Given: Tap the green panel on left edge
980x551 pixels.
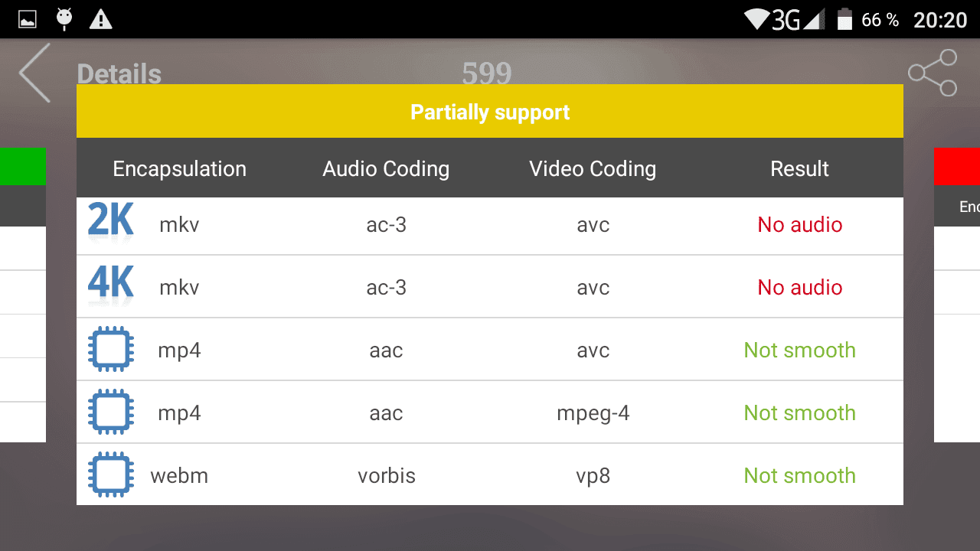Looking at the screenshot, I should click(x=23, y=167).
